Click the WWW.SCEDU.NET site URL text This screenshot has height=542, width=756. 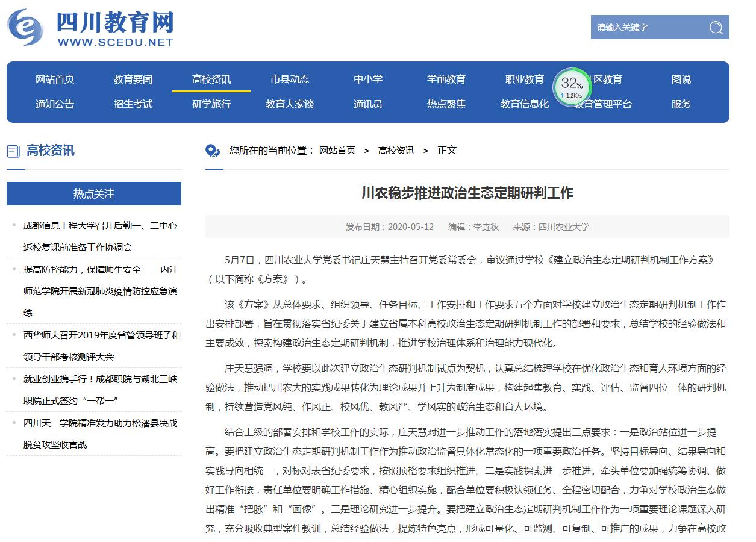tap(116, 42)
